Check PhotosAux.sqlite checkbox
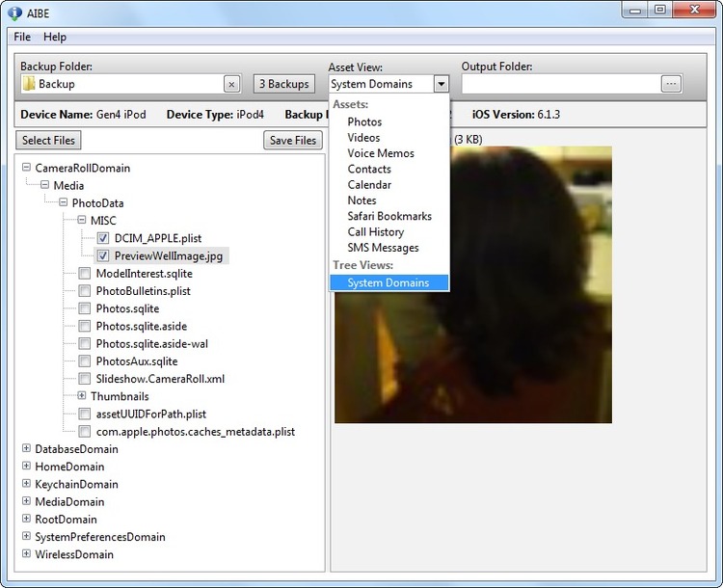Image resolution: width=723 pixels, height=588 pixels. (85, 361)
